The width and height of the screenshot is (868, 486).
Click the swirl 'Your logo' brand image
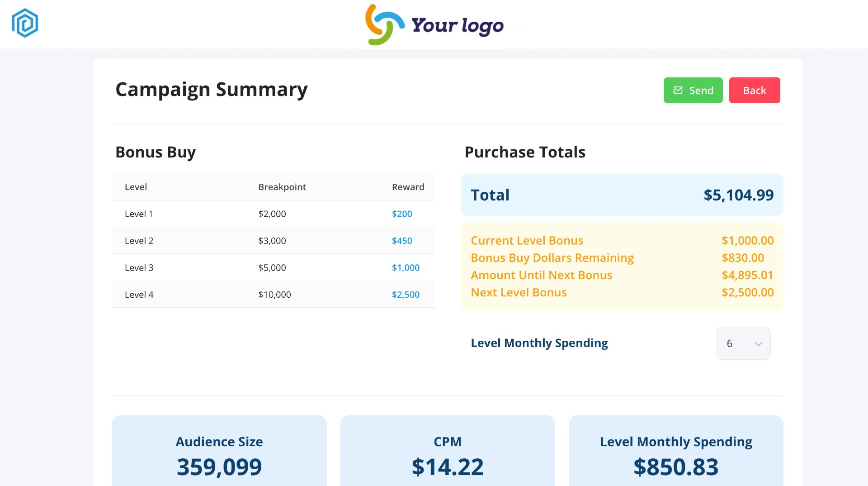(434, 25)
